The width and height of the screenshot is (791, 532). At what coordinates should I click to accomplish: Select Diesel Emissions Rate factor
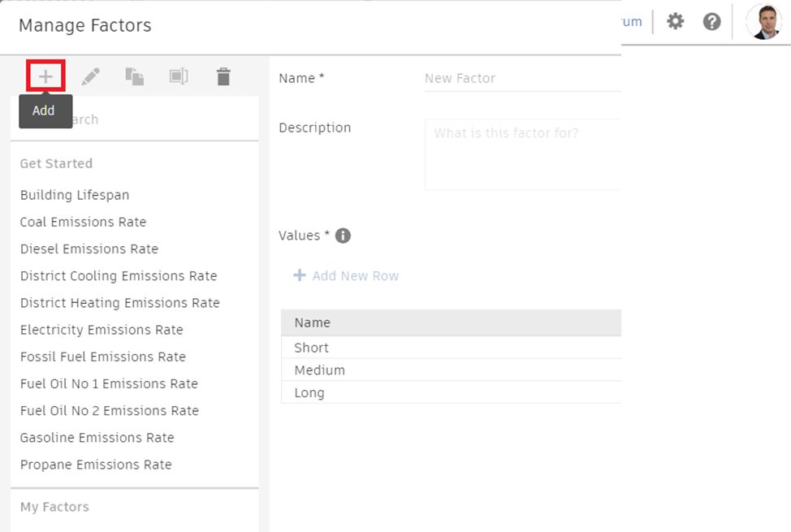coord(89,249)
